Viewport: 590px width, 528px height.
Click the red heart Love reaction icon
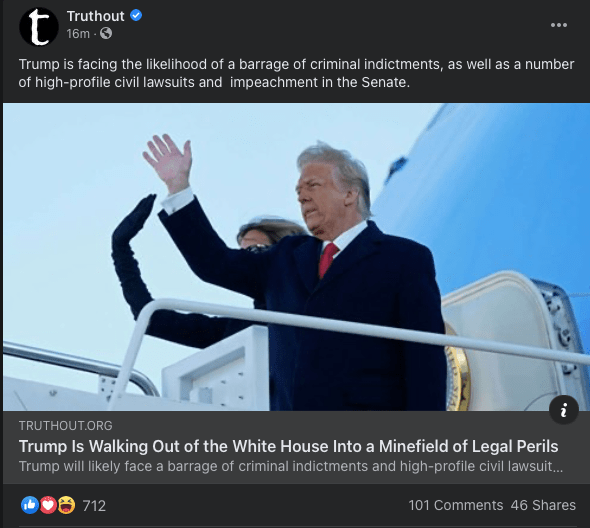coord(48,505)
